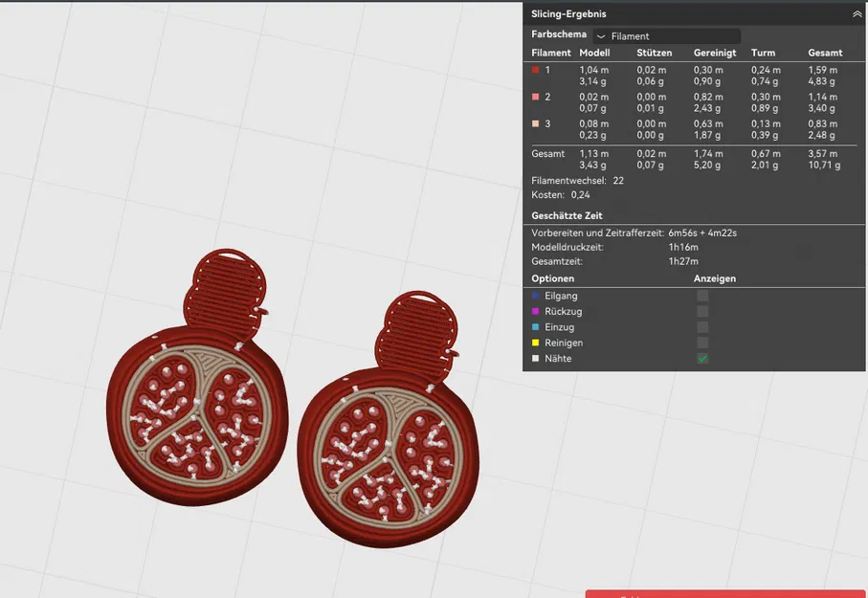868x598 pixels.
Task: Select the Filament 3 color icon
Action: (x=537, y=123)
